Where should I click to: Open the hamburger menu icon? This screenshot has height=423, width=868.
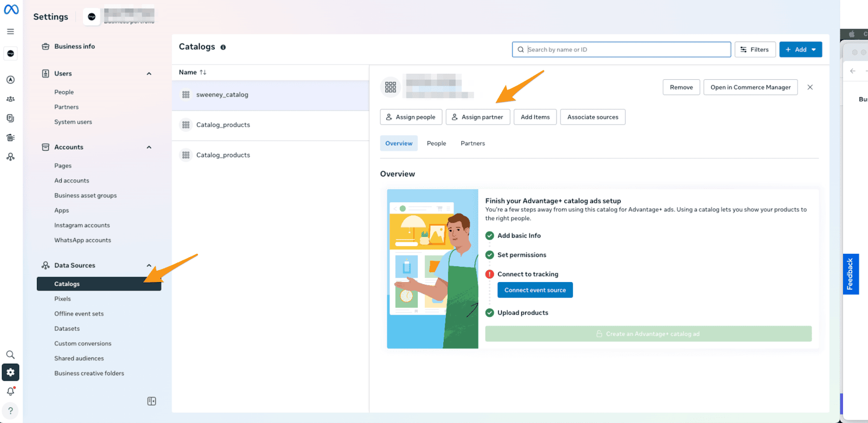pos(10,31)
